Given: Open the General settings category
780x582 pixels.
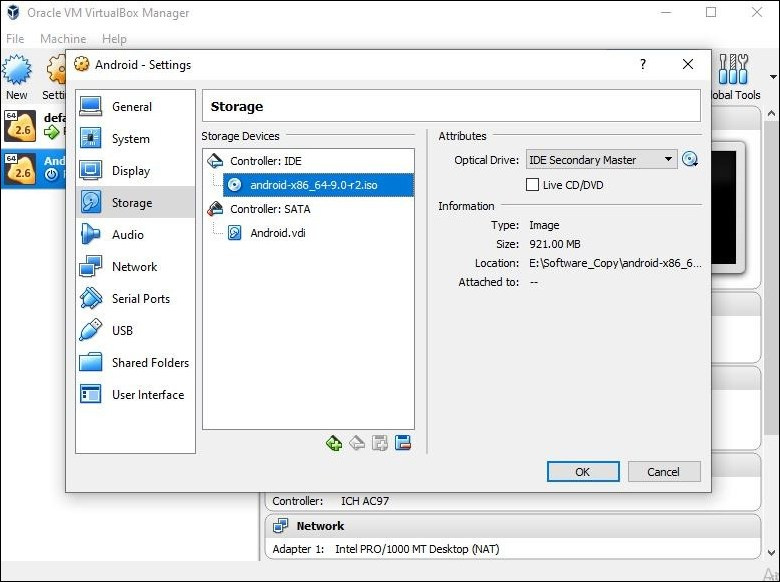Looking at the screenshot, I should (135, 106).
